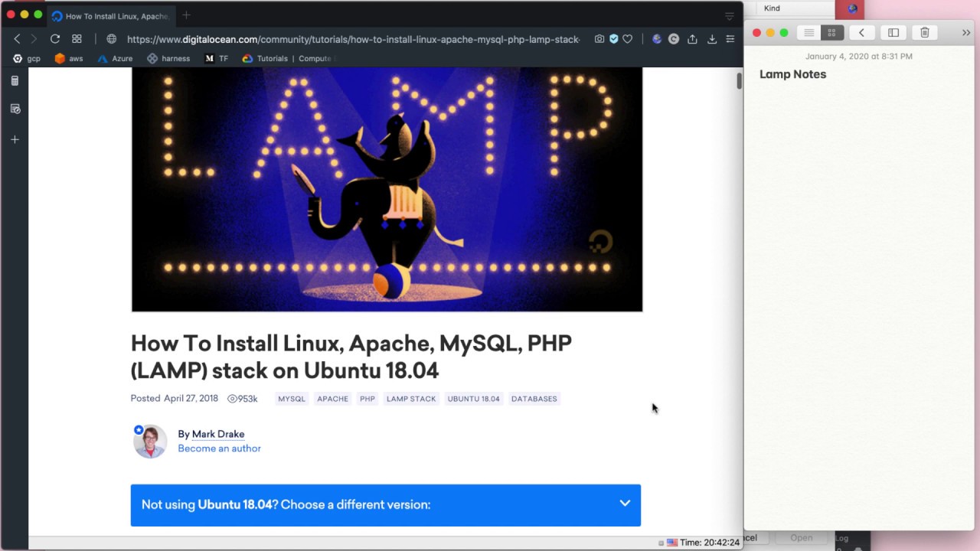This screenshot has width=980, height=551.
Task: Click the globe icon on red background
Action: [x=852, y=8]
